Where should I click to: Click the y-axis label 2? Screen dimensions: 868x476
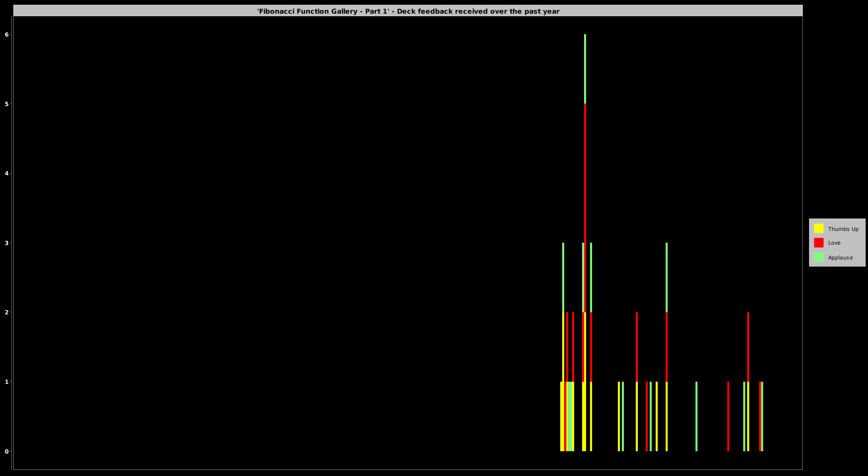click(x=7, y=312)
